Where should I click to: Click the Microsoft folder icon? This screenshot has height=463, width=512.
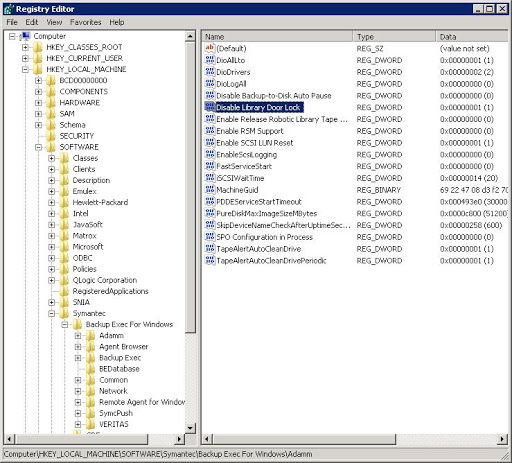point(64,247)
